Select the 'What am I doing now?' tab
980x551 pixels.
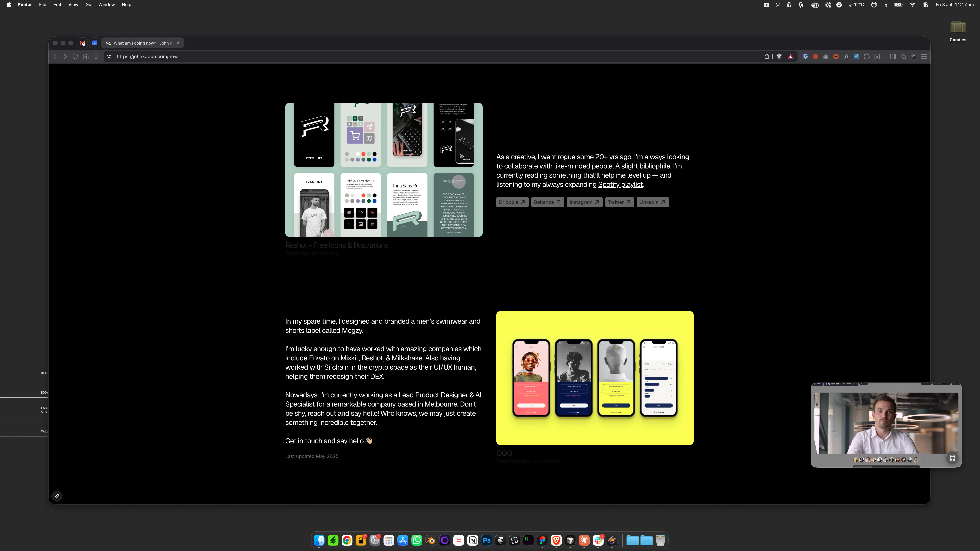pos(142,43)
